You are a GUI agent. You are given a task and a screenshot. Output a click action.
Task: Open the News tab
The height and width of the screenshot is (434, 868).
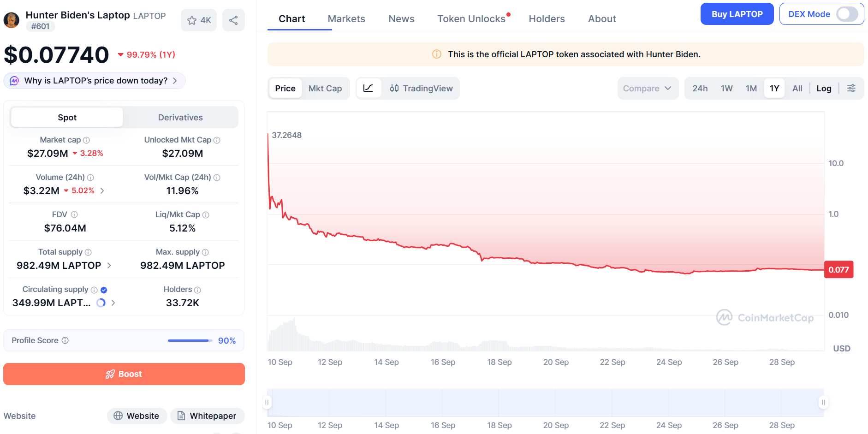click(401, 19)
